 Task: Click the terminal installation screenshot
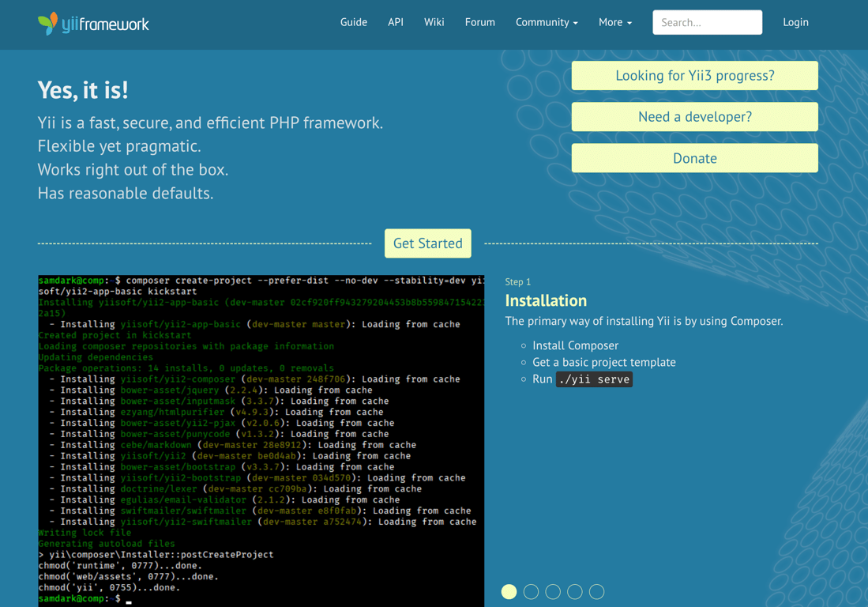tap(261, 441)
